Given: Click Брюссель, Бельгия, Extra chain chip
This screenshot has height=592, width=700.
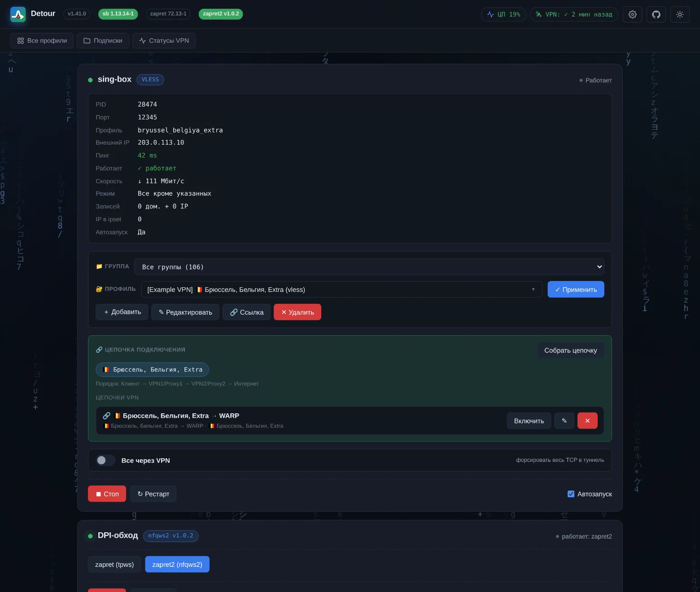Looking at the screenshot, I should pyautogui.click(x=152, y=369).
